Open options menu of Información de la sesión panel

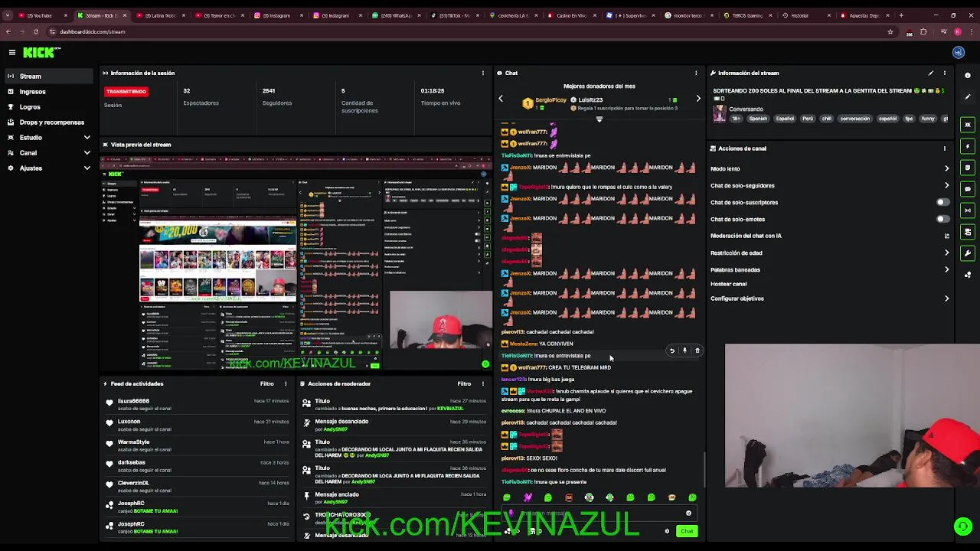tap(483, 73)
